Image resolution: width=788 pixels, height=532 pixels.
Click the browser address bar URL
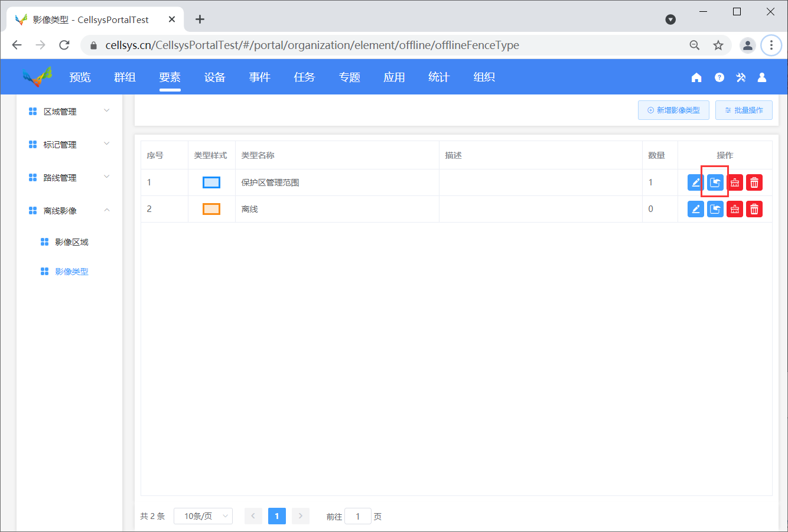[x=312, y=45]
